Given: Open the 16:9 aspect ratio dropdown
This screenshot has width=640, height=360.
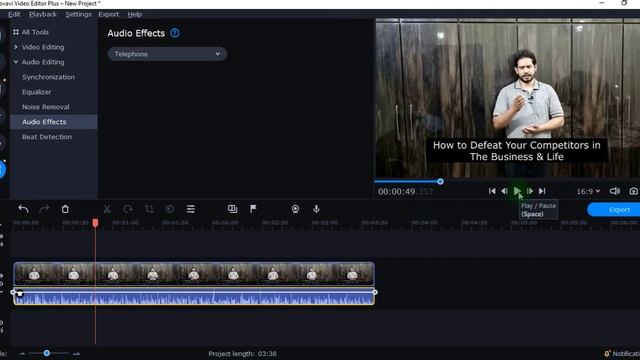Looking at the screenshot, I should (x=588, y=191).
